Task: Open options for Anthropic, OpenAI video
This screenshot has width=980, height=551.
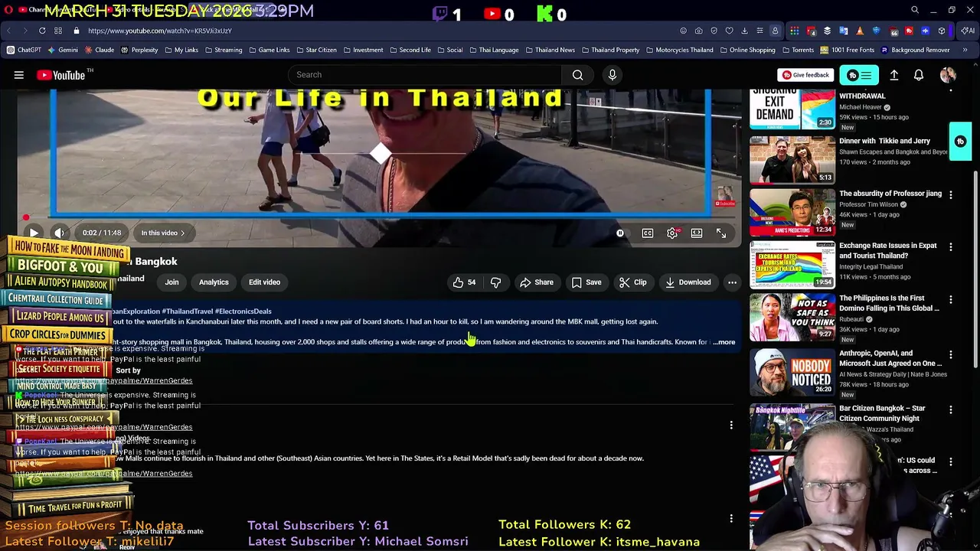Action: point(951,354)
